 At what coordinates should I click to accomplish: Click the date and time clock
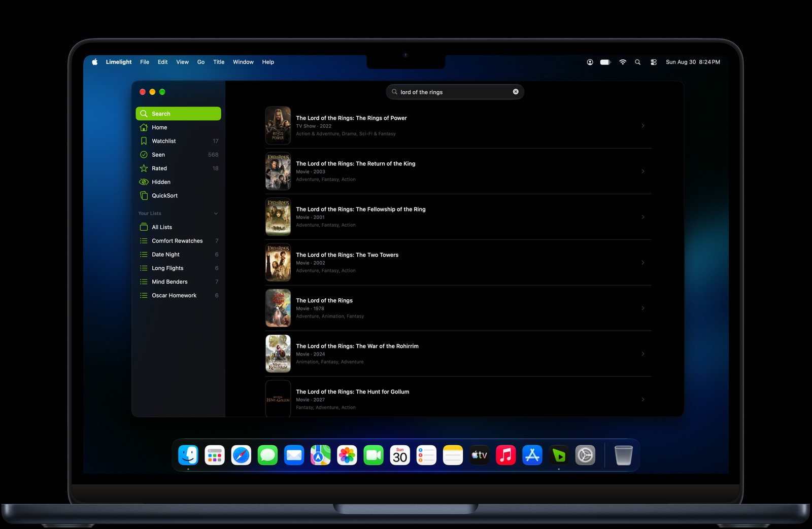tap(693, 62)
